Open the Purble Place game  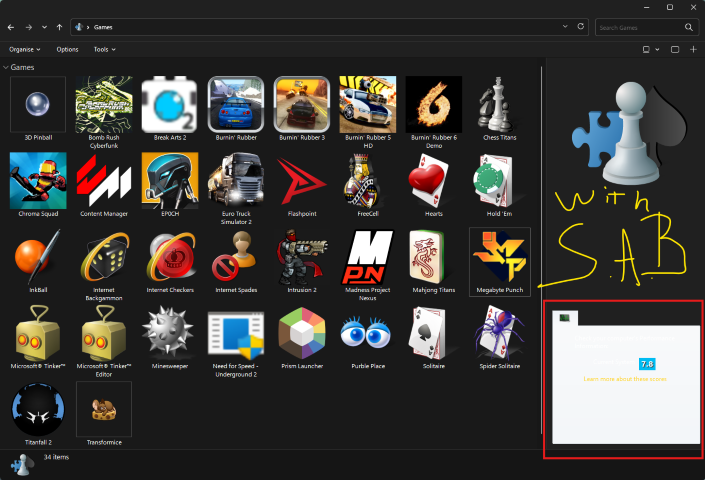[367, 333]
